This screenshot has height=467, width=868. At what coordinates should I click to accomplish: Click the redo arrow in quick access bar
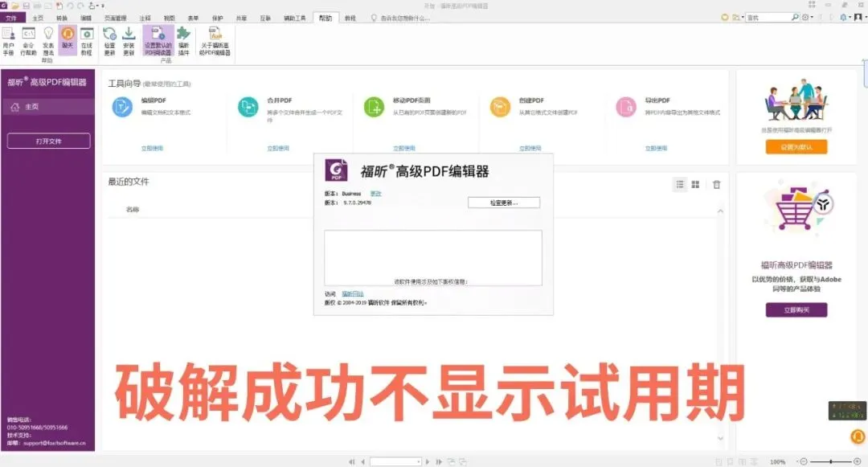(x=81, y=6)
